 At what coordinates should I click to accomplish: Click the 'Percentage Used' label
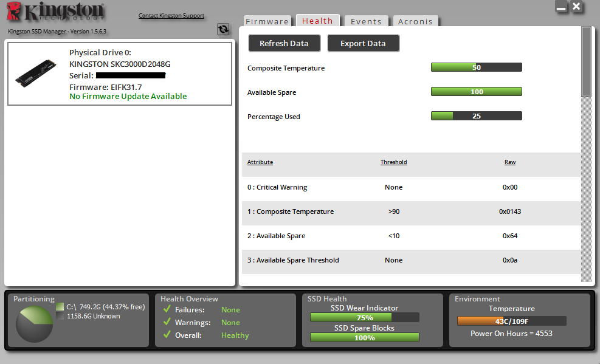tap(274, 117)
